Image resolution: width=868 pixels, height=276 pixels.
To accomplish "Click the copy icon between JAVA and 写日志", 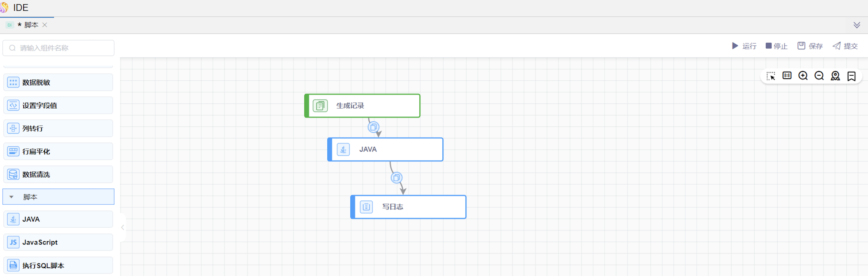I will tap(396, 178).
